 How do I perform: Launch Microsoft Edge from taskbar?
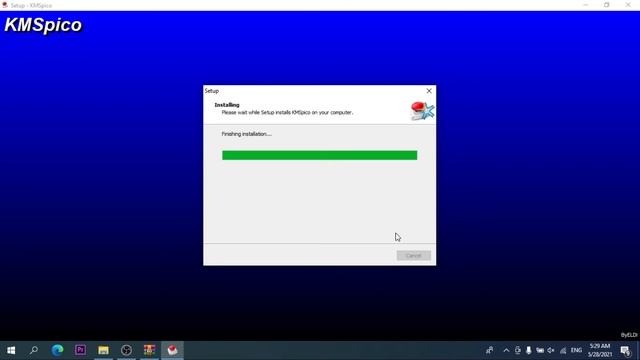coord(57,350)
